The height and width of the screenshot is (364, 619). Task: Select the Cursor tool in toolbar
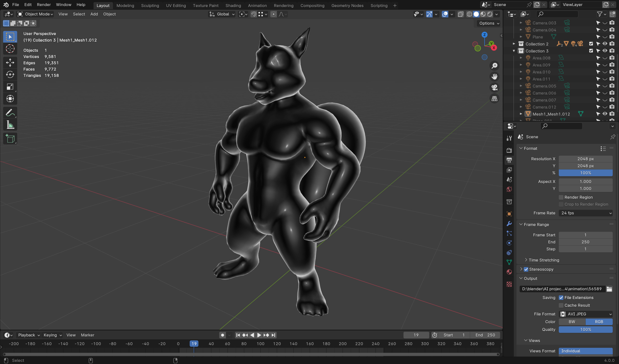(x=10, y=49)
